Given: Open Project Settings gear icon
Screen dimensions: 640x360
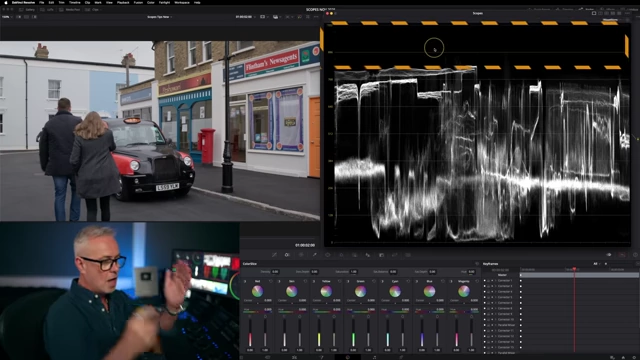Looking at the screenshot, I should [x=635, y=358].
